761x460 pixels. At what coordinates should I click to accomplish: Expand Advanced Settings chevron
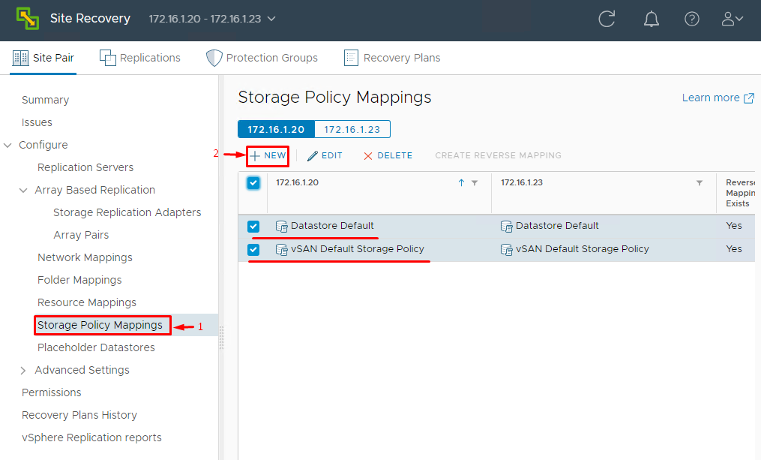click(23, 370)
